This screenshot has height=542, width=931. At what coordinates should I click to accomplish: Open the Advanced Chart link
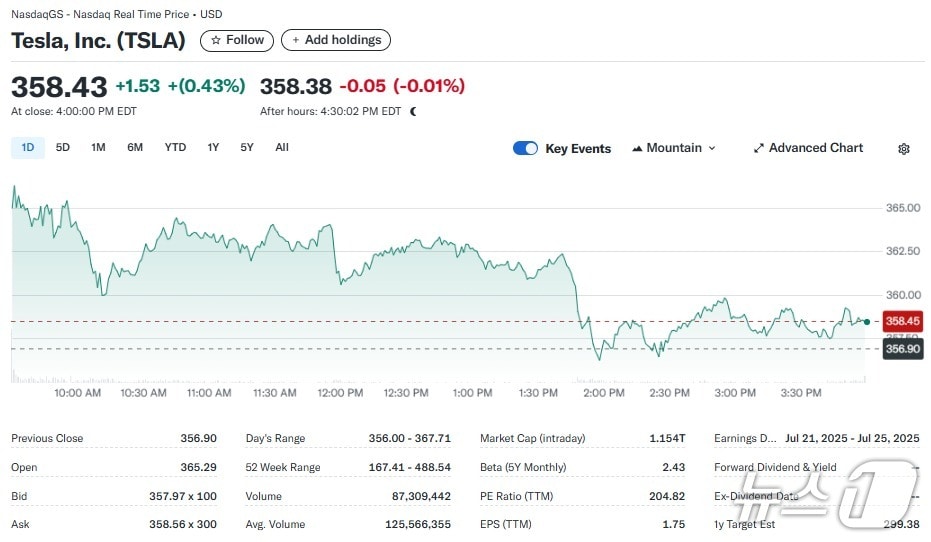[815, 148]
